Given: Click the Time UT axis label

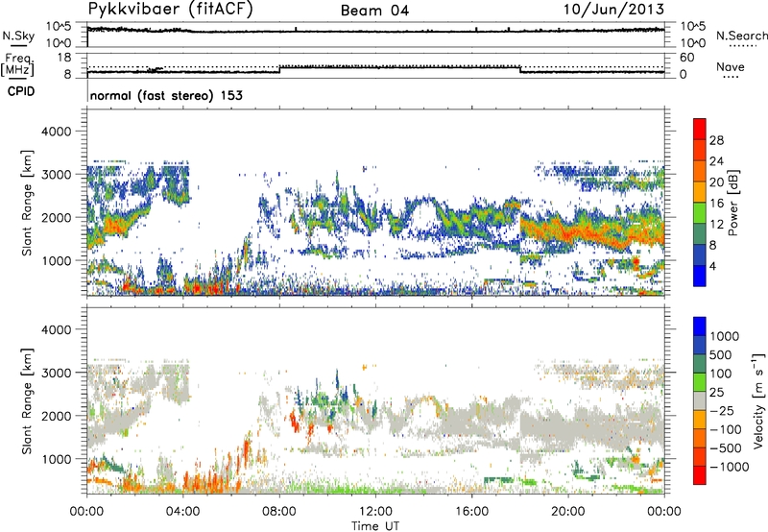Looking at the screenshot, I should (x=375, y=526).
